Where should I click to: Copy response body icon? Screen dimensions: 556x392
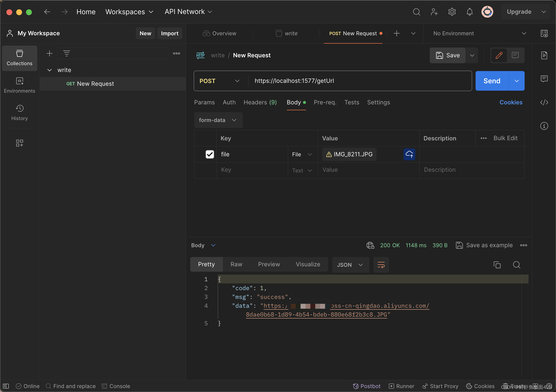(497, 265)
